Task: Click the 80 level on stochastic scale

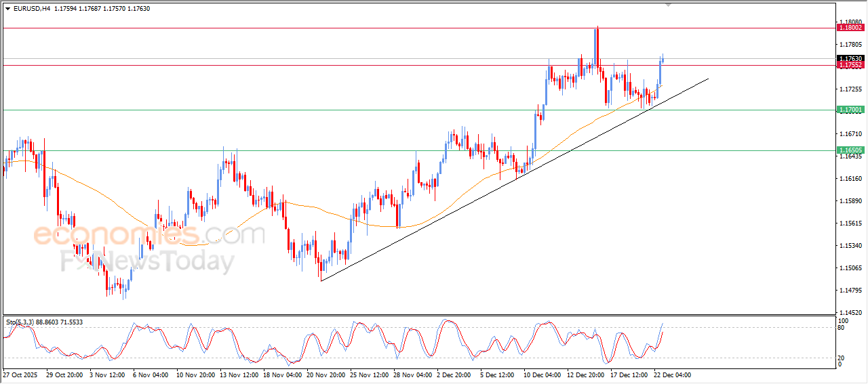Action: click(843, 328)
